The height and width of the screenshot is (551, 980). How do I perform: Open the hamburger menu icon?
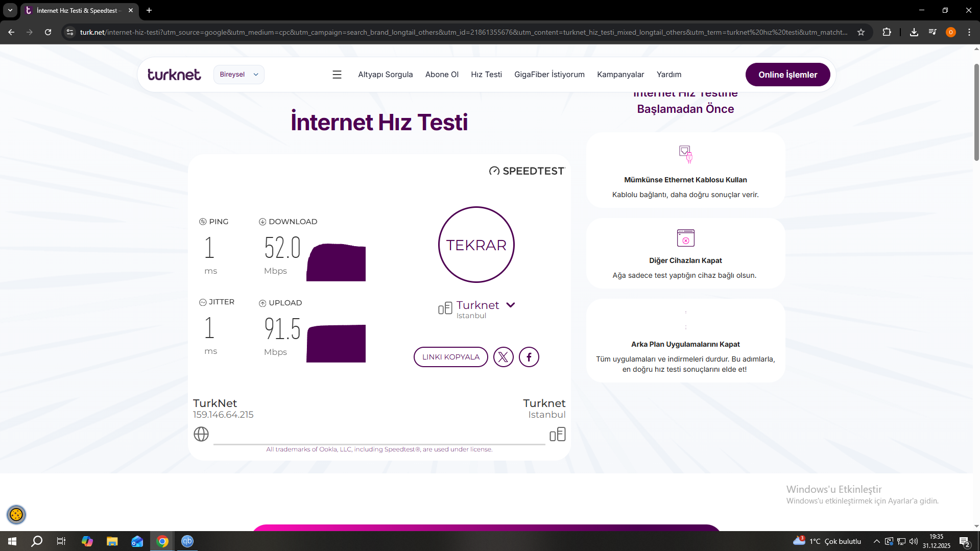click(337, 75)
